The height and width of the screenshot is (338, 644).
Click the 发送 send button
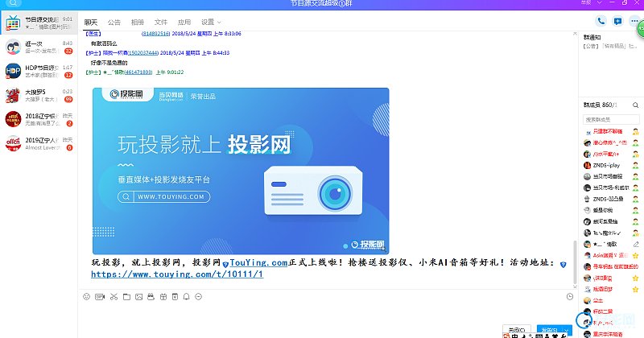coord(550,330)
